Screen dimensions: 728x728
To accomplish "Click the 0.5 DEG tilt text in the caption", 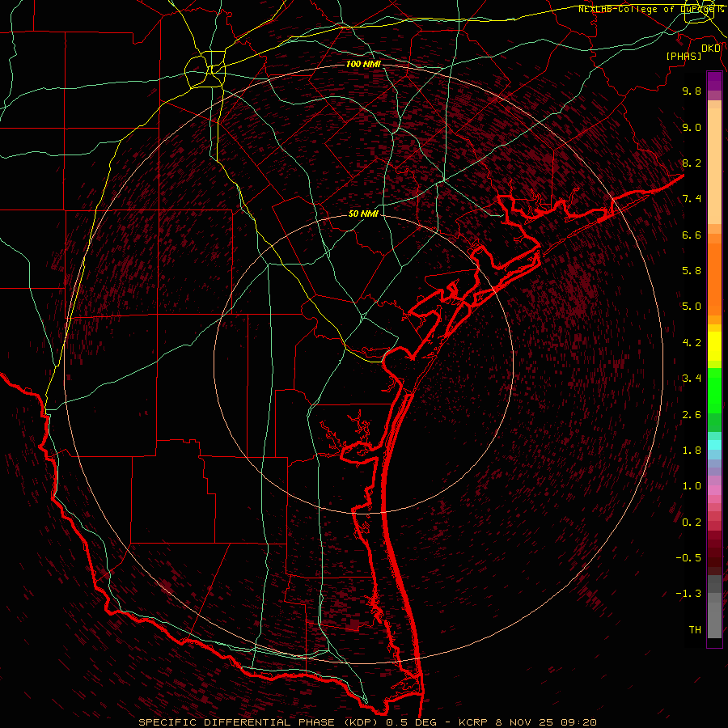I will (x=412, y=722).
